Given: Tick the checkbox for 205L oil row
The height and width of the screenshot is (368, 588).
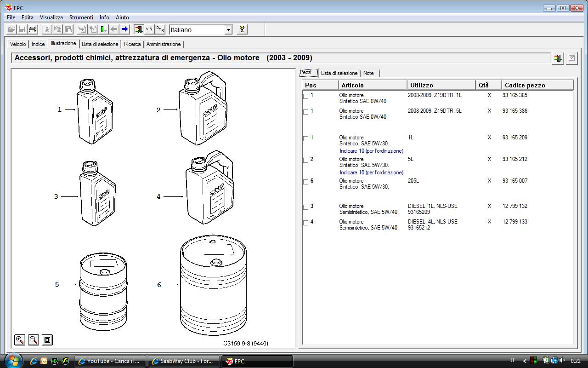Looking at the screenshot, I should click(x=306, y=182).
